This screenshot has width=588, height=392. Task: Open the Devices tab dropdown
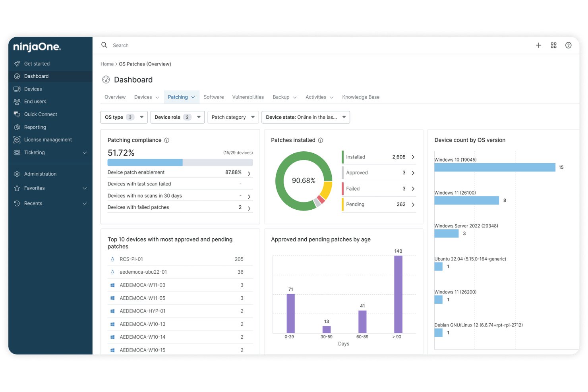[157, 97]
